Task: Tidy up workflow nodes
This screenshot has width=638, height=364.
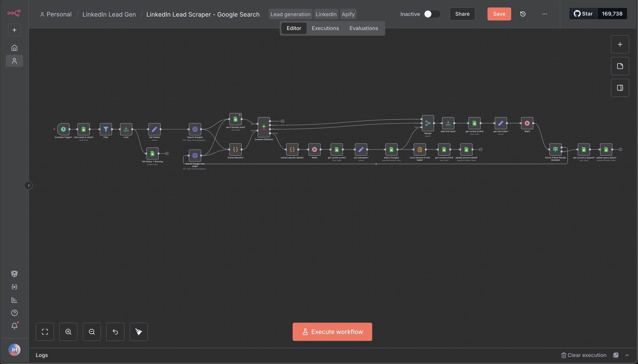Action: click(x=139, y=332)
